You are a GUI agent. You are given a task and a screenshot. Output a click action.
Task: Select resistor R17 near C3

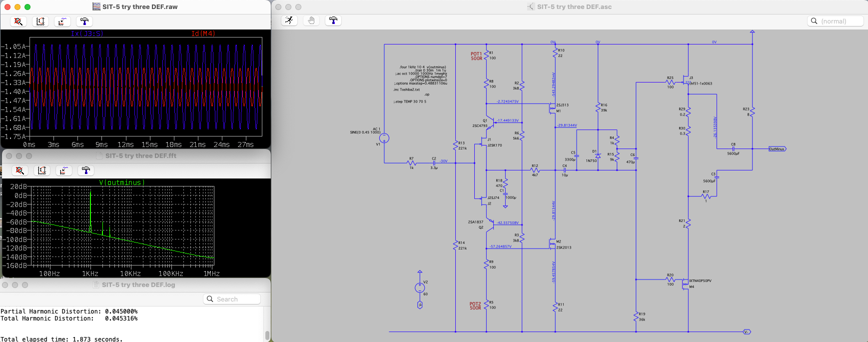point(706,195)
